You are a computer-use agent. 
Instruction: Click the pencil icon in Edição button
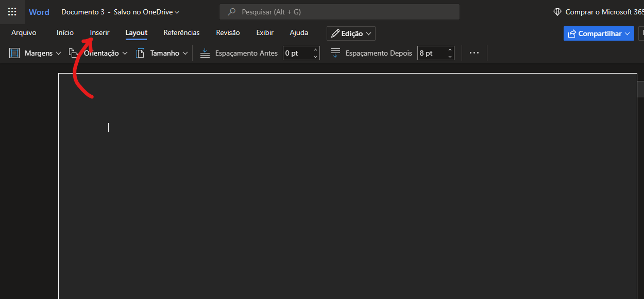coord(335,33)
